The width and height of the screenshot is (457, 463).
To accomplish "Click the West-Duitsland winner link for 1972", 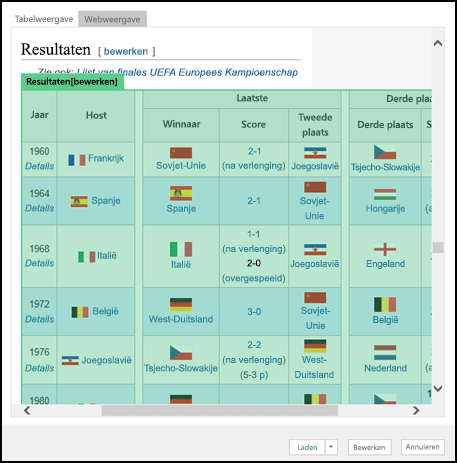I will [x=181, y=319].
